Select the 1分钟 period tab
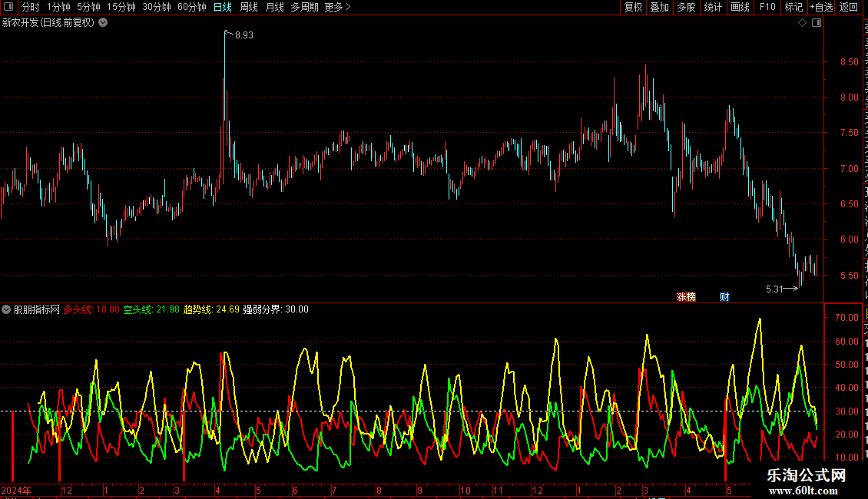Viewport: 868px width, 499px height. [58, 7]
